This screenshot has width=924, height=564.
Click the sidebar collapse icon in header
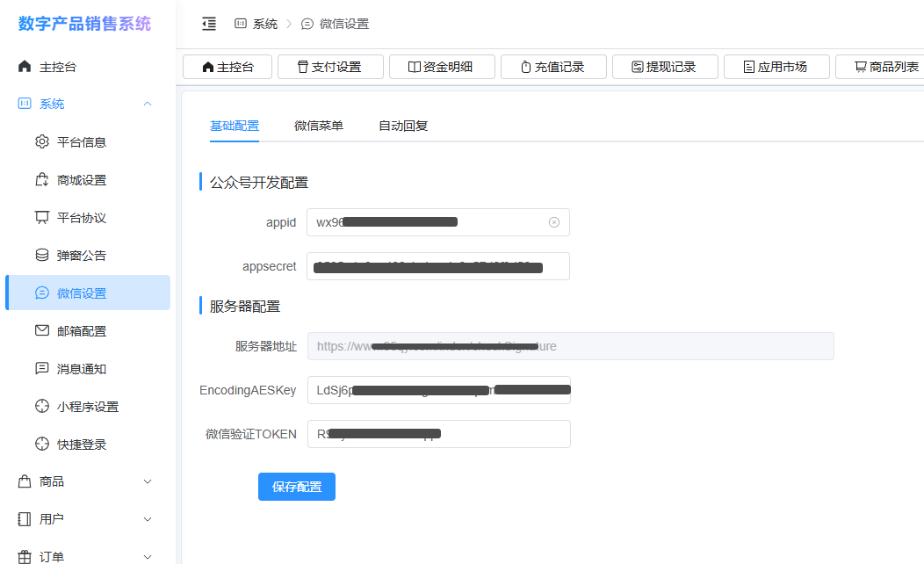[209, 24]
